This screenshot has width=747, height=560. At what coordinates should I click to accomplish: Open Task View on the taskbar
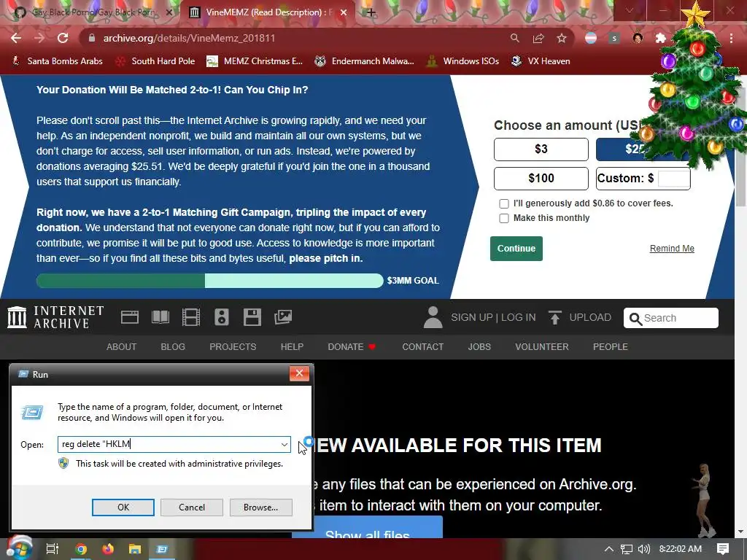coord(53,549)
